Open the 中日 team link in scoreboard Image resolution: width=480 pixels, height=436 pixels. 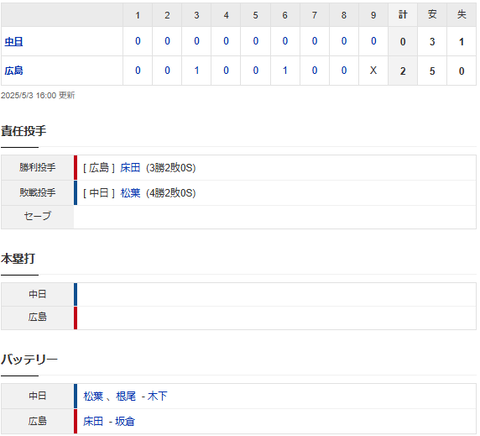pos(14,42)
